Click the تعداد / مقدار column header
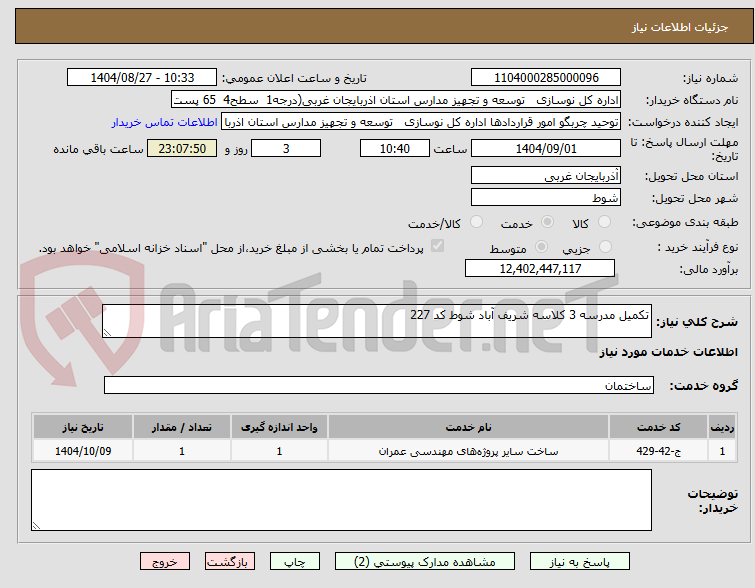Viewport: 755px width, 588px height. click(x=182, y=427)
